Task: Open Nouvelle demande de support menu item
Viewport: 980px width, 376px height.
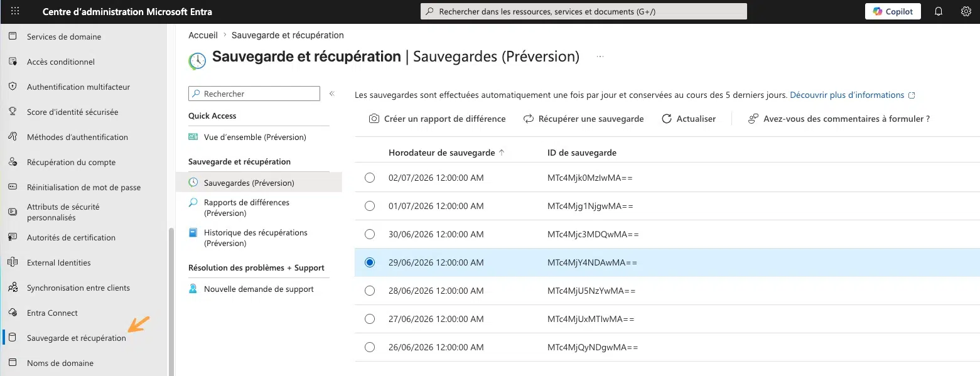Action: [x=259, y=289]
